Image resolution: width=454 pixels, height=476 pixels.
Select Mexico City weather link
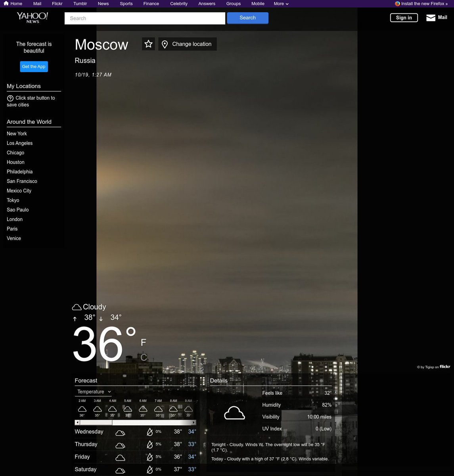[19, 191]
